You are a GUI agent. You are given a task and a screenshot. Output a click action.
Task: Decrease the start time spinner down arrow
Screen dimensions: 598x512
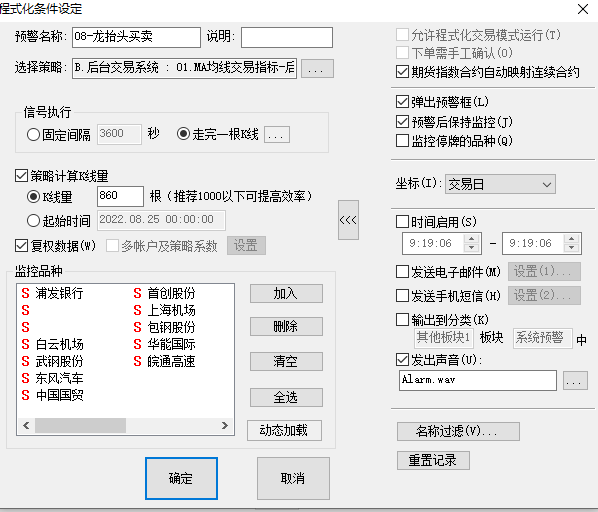click(x=472, y=247)
